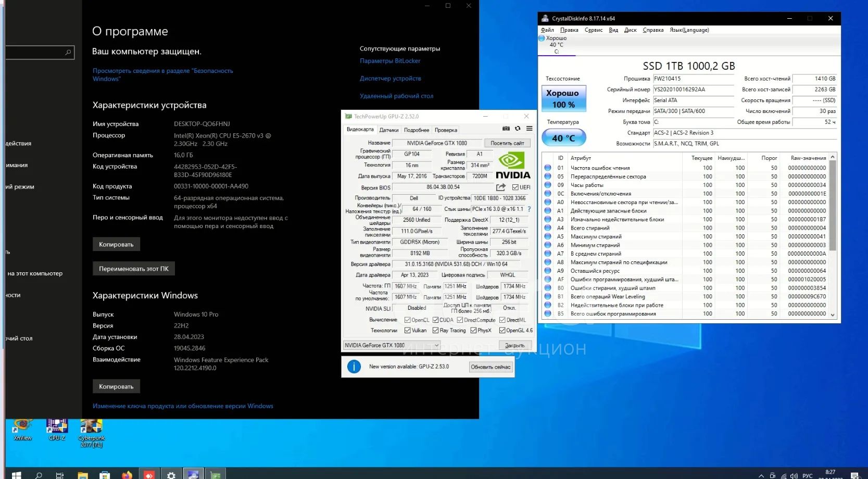Open Файл menu in CrystalDiskInfo

click(x=547, y=30)
